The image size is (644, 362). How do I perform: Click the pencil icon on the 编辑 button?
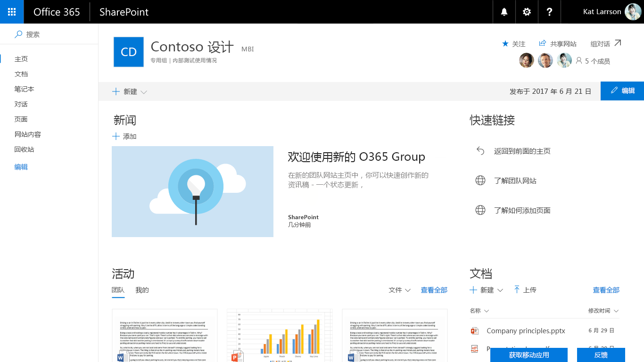(x=614, y=90)
